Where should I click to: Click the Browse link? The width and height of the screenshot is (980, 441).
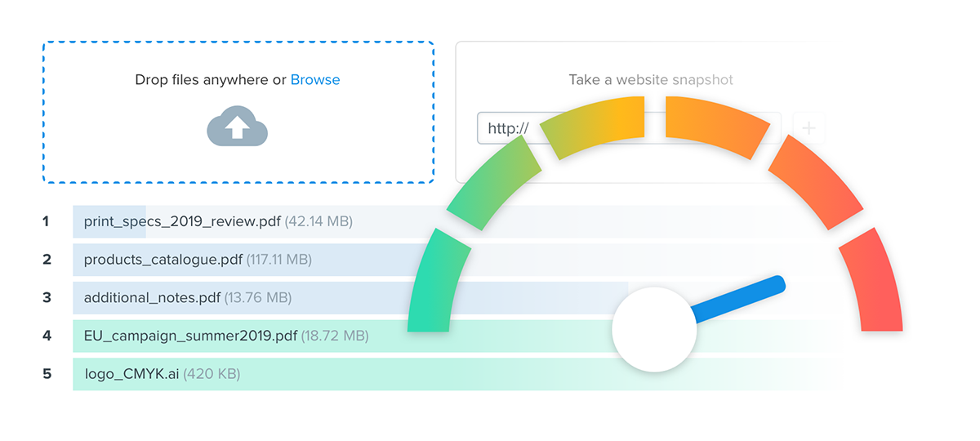[315, 80]
